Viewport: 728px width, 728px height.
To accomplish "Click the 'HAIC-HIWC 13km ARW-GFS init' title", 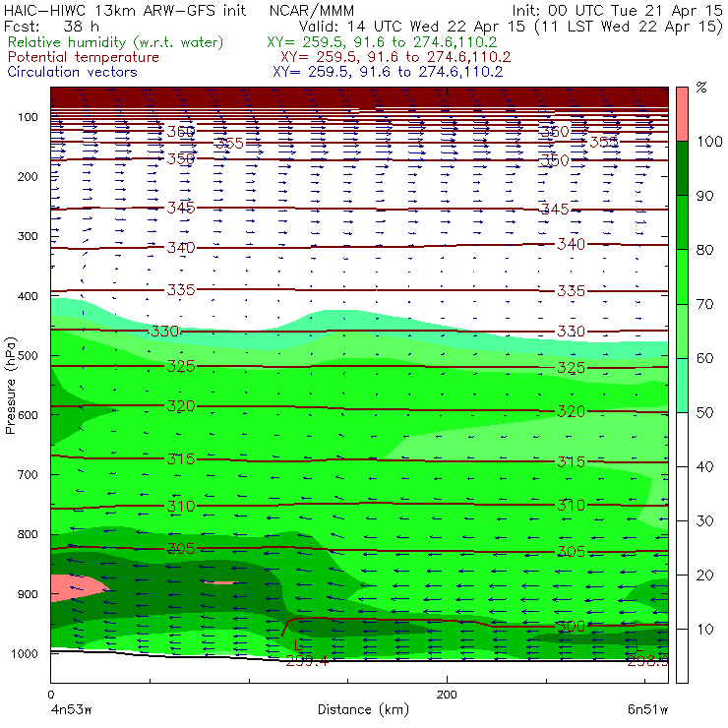I will click(x=125, y=11).
